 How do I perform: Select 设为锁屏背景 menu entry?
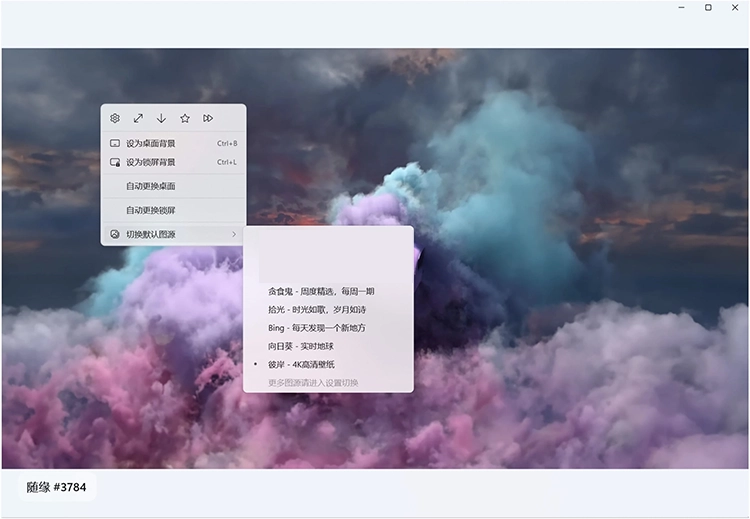tap(151, 162)
